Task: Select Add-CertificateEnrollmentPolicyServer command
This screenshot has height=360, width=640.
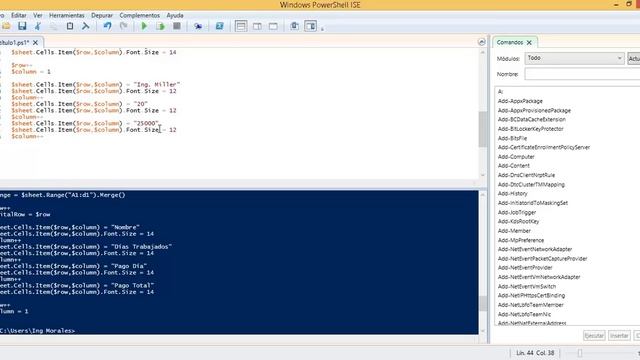Action: (544, 147)
